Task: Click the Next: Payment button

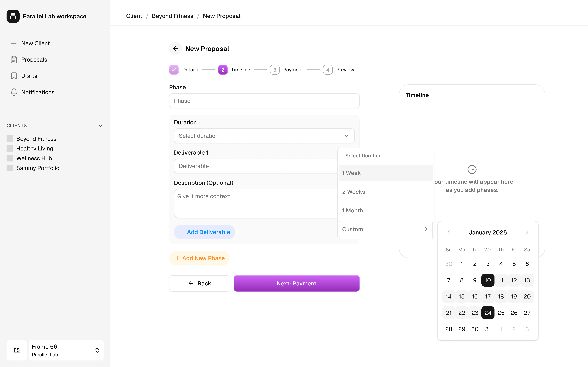Action: coord(296,283)
